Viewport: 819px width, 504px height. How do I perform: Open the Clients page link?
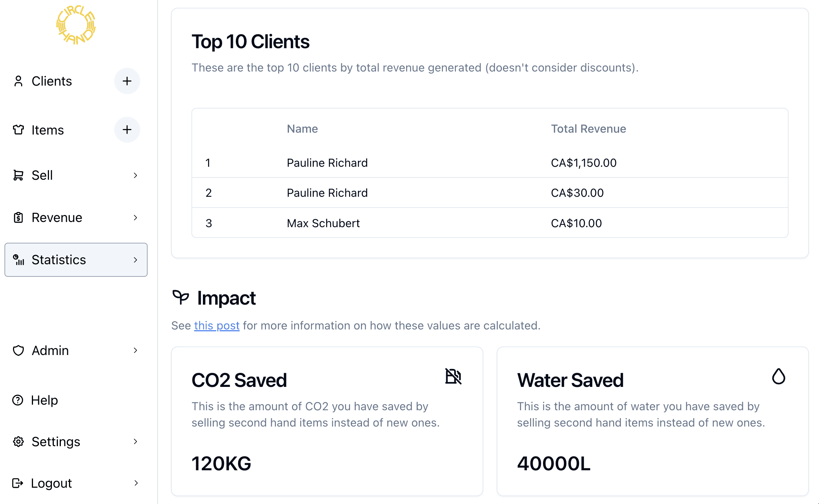[52, 81]
